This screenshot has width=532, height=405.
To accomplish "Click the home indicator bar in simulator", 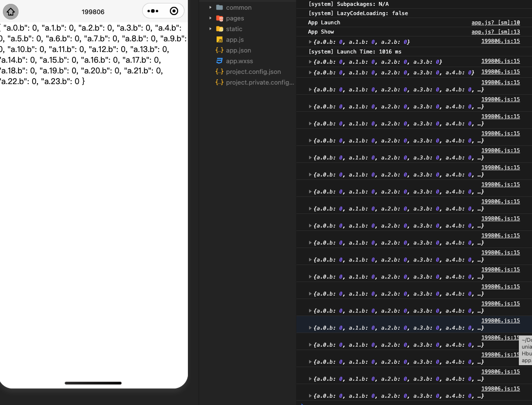I will coord(93,383).
